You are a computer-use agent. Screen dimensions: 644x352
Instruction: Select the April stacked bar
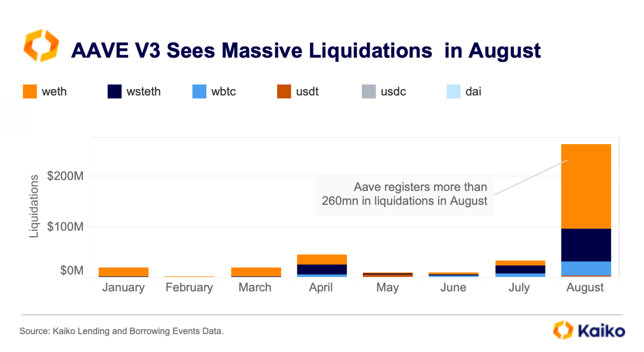(x=322, y=265)
